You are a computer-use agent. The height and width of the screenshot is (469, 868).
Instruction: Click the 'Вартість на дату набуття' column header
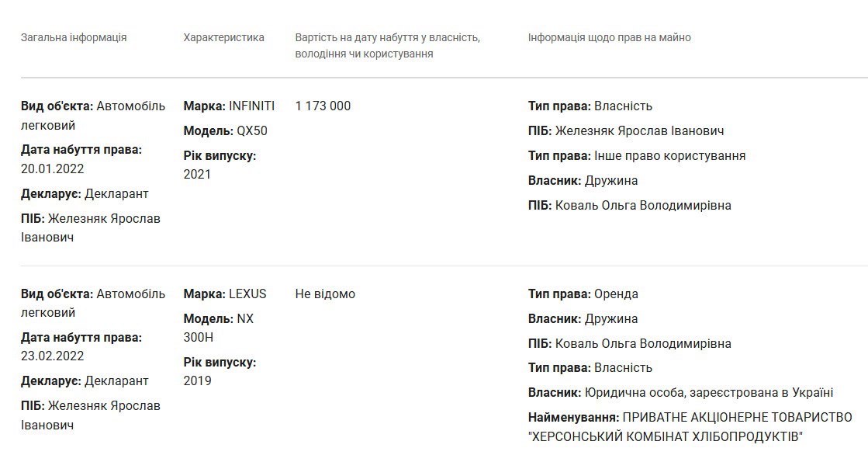click(387, 45)
